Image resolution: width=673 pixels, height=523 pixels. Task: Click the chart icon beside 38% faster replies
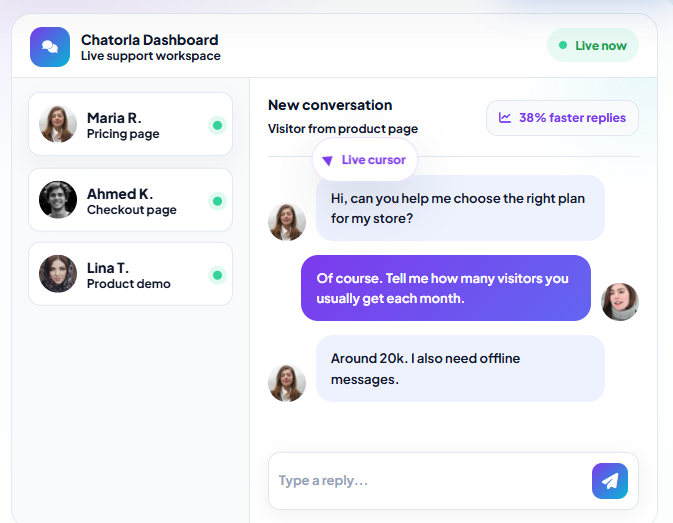click(x=505, y=118)
